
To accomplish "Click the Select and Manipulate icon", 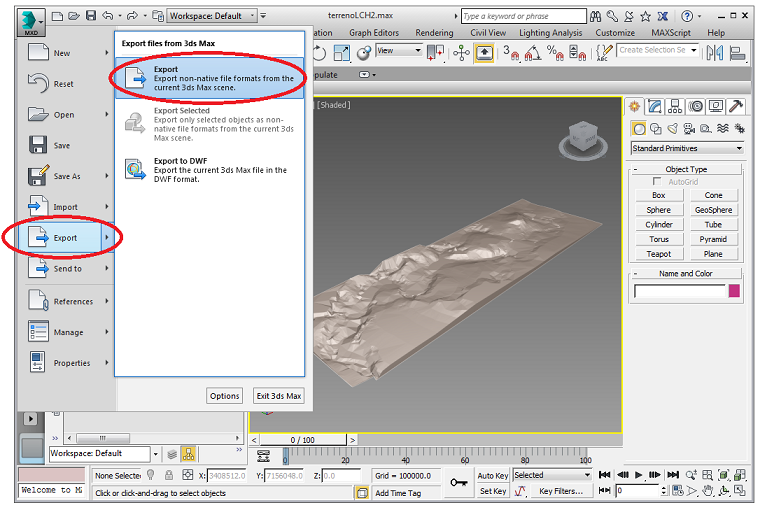I will click(461, 53).
